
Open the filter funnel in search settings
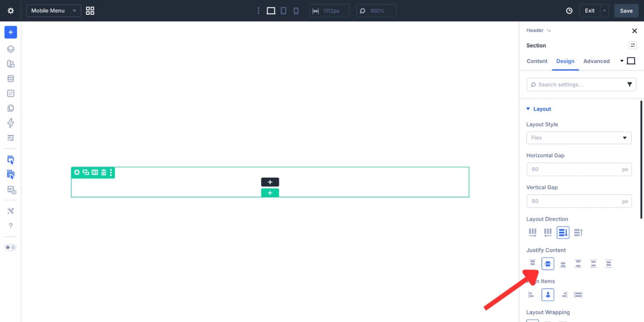pos(629,85)
